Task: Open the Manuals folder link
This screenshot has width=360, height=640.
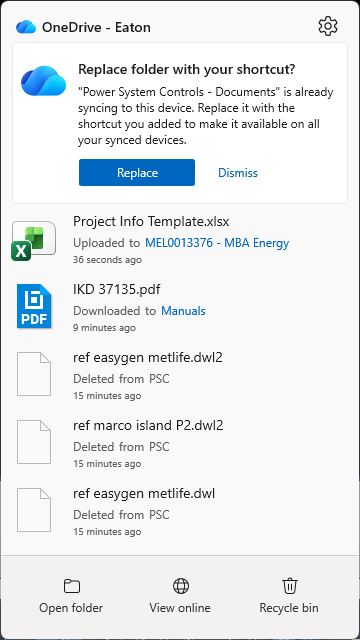Action: click(x=183, y=311)
